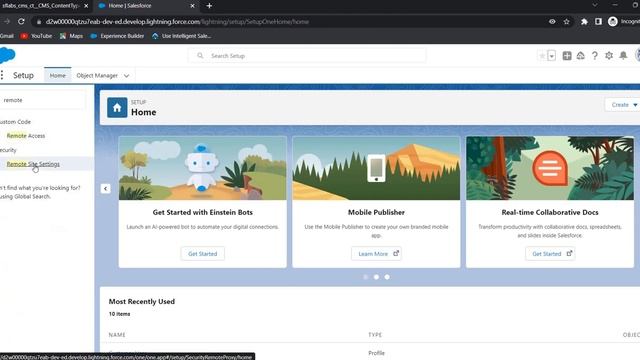Click the Quick Find box containing remote
This screenshot has height=360, width=640.
pyautogui.click(x=42, y=100)
